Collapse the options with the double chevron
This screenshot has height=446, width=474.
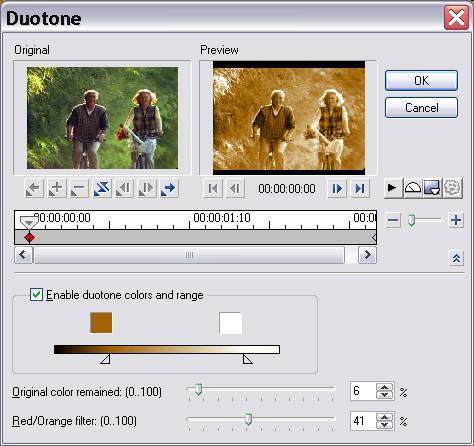click(x=456, y=258)
